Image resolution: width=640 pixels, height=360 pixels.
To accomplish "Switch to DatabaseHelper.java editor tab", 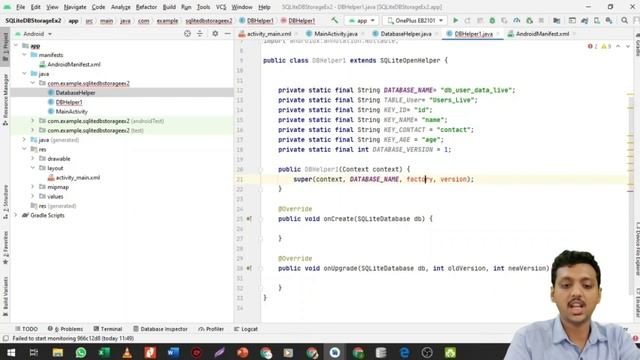I will click(406, 34).
